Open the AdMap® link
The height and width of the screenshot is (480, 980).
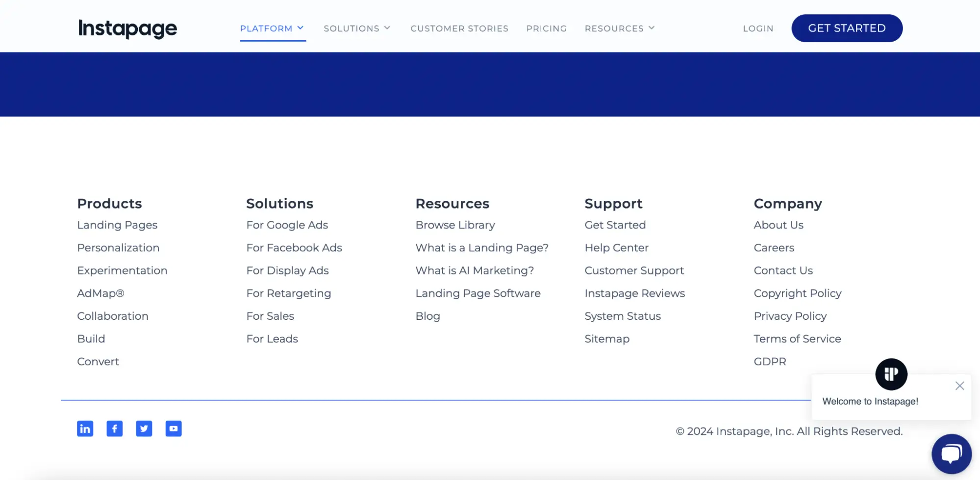tap(101, 293)
